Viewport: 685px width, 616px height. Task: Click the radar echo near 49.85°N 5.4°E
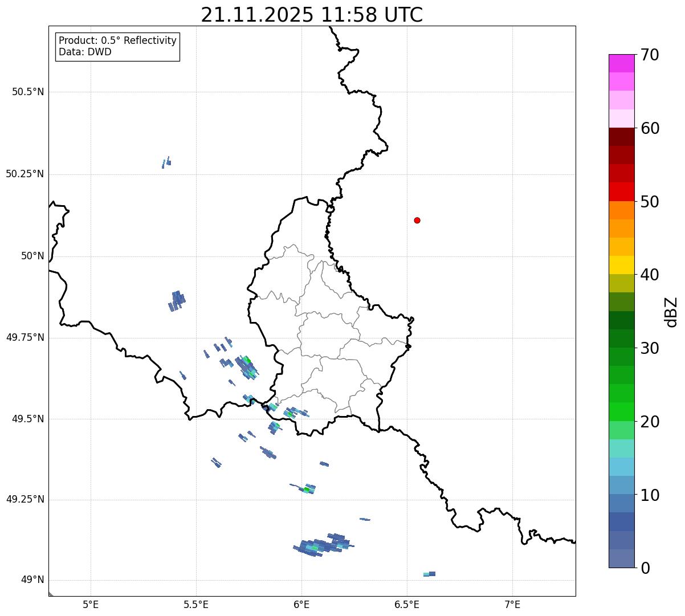(177, 300)
